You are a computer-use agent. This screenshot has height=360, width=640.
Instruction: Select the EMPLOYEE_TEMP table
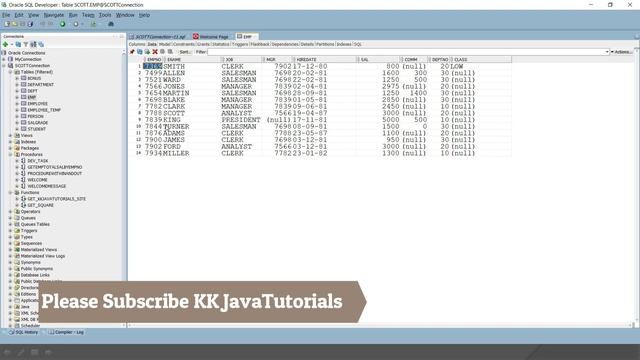44,110
